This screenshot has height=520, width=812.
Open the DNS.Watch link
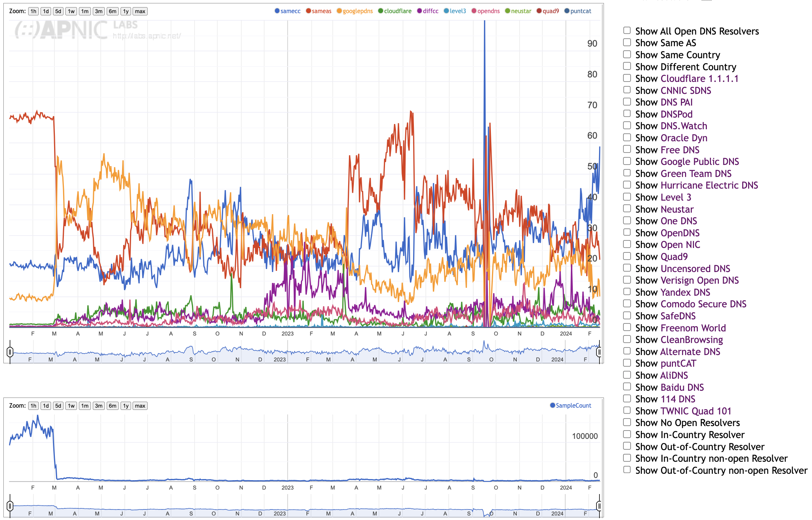coord(684,126)
